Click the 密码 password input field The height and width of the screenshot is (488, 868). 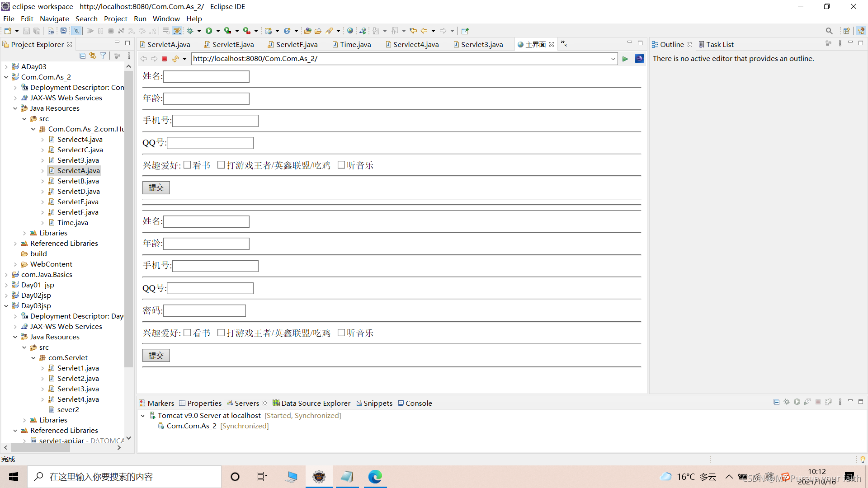[204, 310]
